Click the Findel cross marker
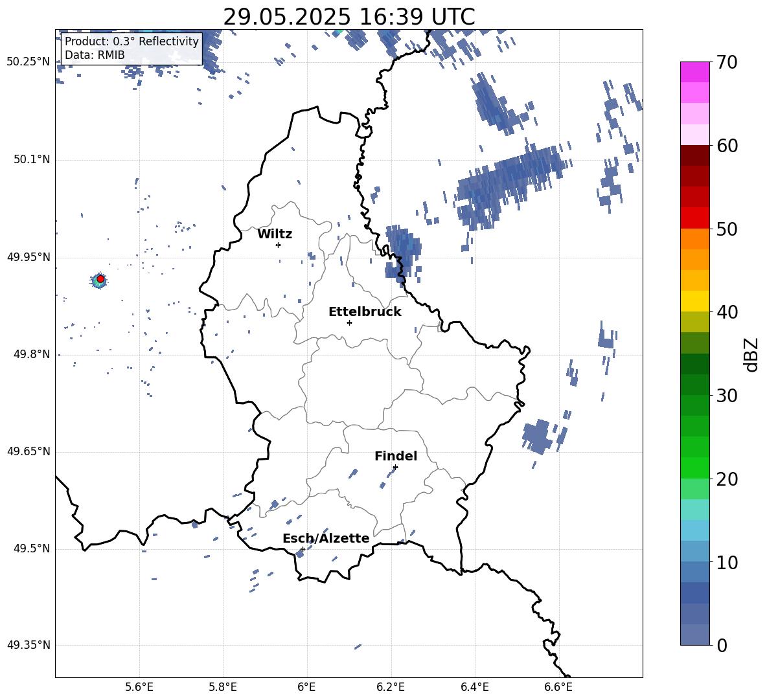 [x=395, y=468]
